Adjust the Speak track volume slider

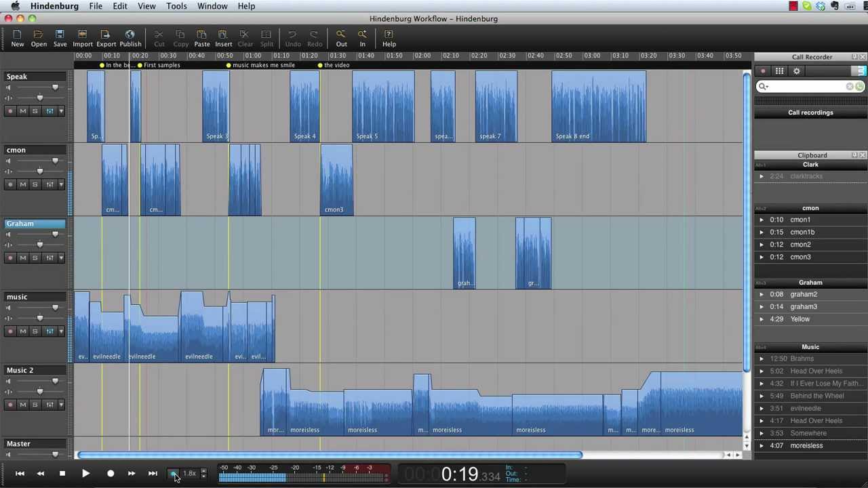pos(55,87)
